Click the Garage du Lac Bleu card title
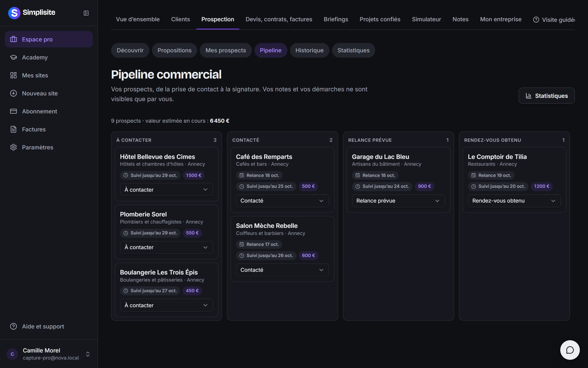588x368 pixels. (380, 157)
